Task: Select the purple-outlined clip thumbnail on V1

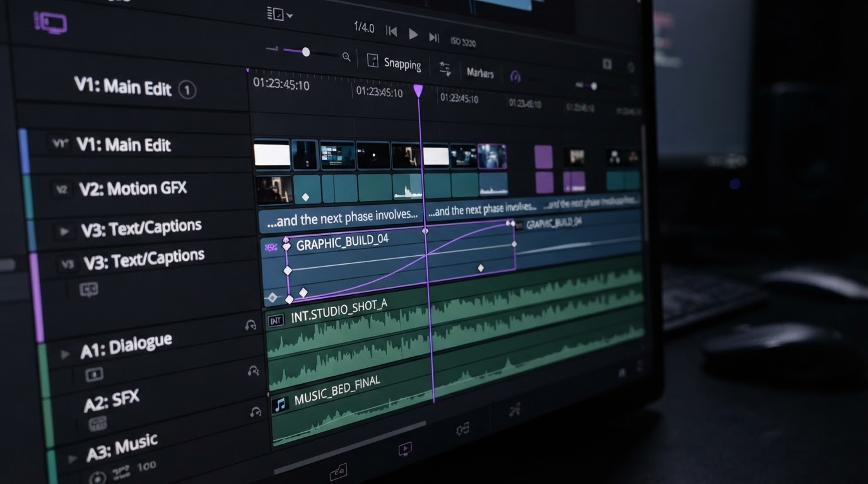Action: [x=492, y=156]
